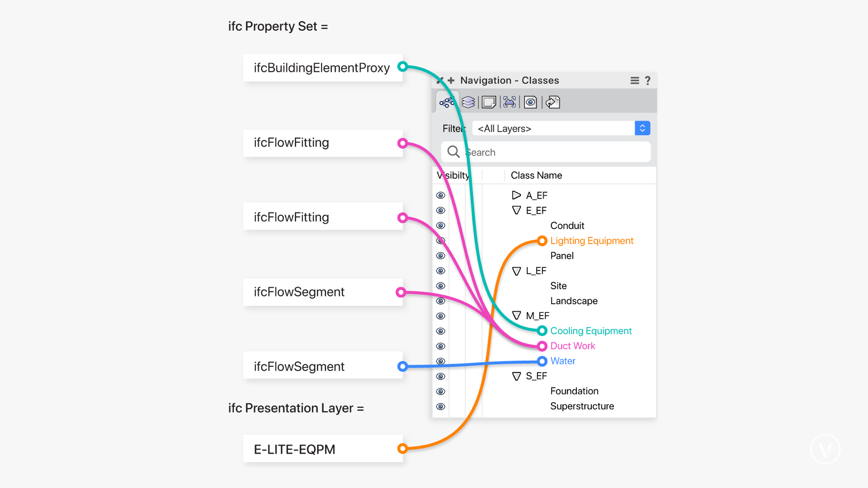Click the hamburger menu icon in Navigation panel
Viewport: 868px width, 488px height.
click(635, 80)
